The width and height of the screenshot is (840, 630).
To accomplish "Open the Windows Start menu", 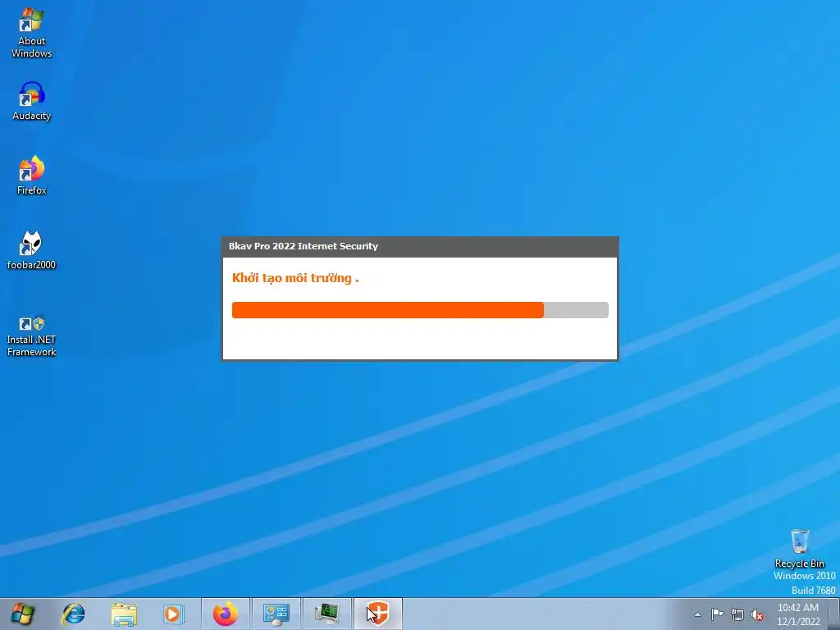I will tap(22, 614).
